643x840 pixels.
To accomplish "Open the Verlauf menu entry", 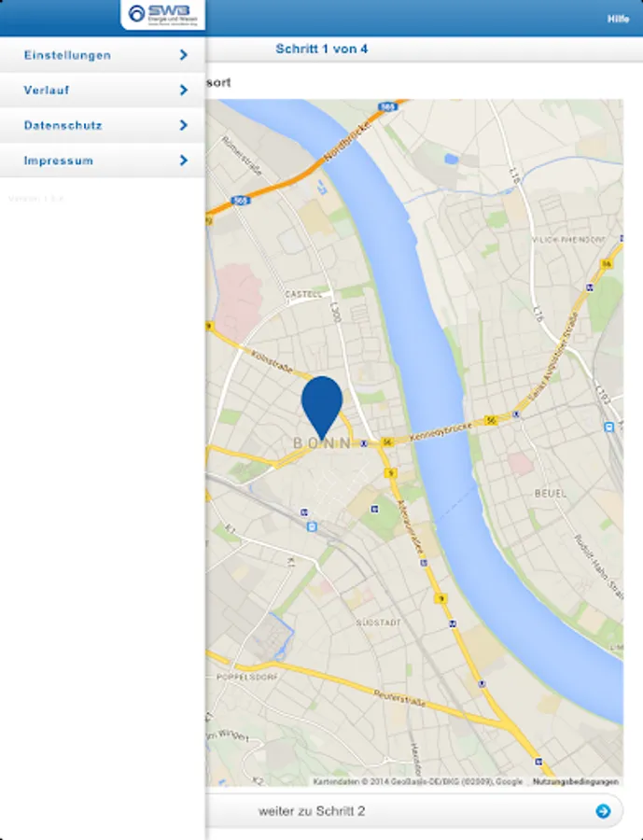I will [103, 90].
